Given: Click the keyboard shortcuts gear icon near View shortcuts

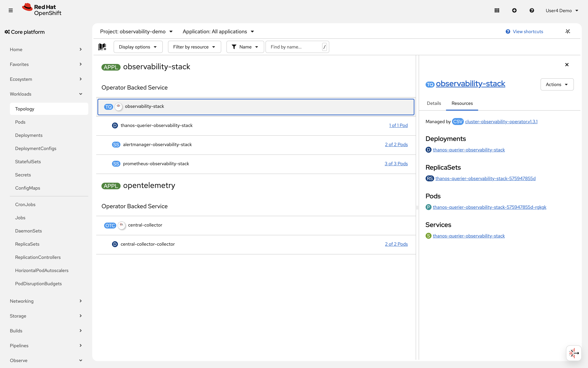Looking at the screenshot, I should coord(568,31).
